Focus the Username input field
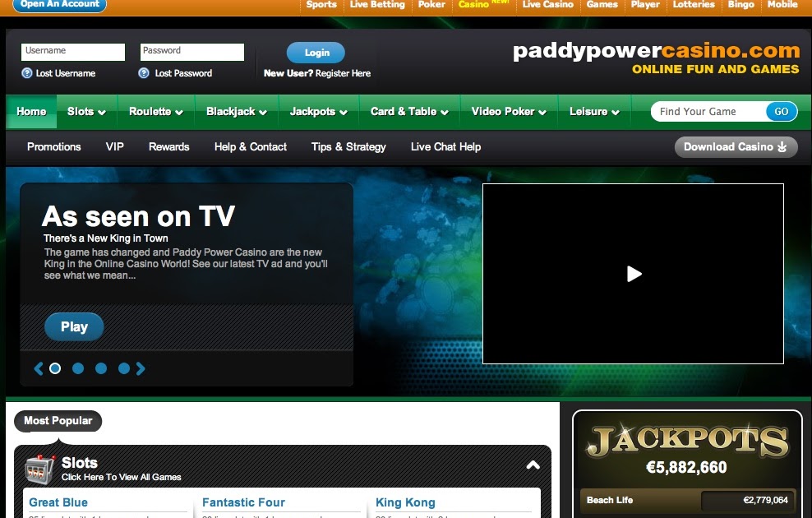 coord(73,51)
